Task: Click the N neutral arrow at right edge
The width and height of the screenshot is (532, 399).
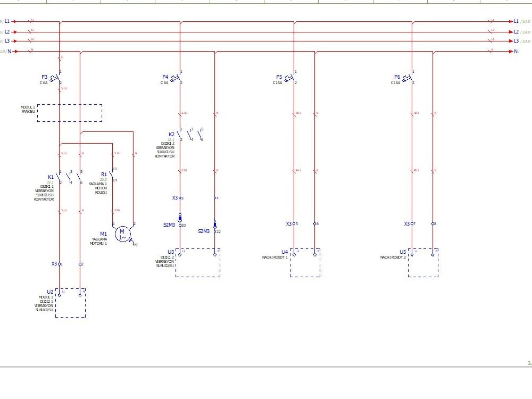Action: (x=510, y=52)
